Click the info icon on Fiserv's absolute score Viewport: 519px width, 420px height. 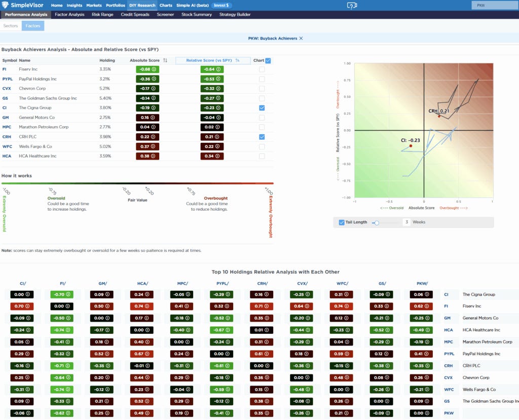point(153,69)
